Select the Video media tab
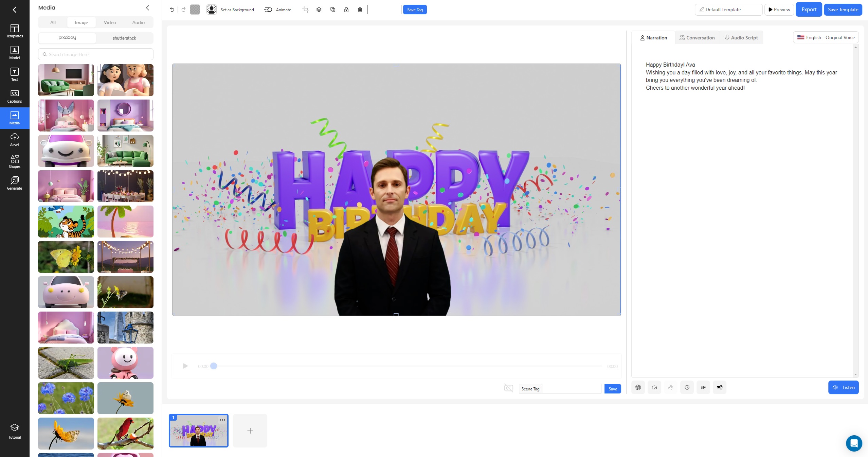Screen dimensions: 868x457 (110, 22)
